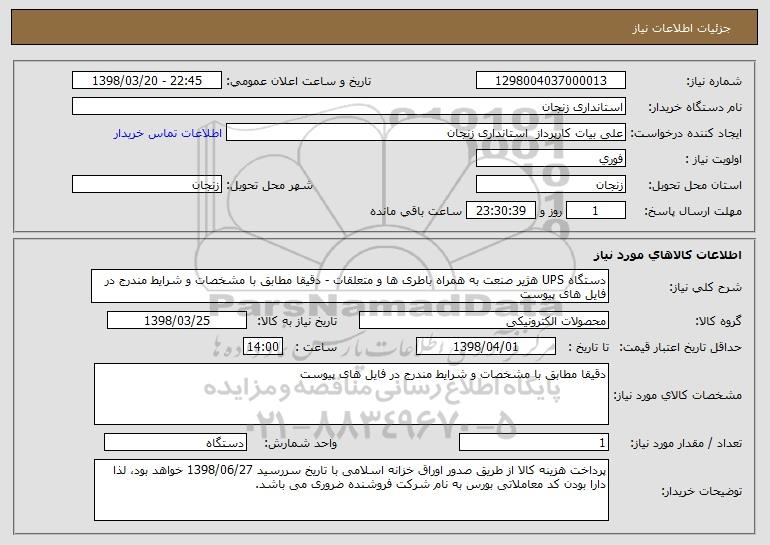Select the hour field showing 14:00
The image size is (770, 545).
(263, 347)
